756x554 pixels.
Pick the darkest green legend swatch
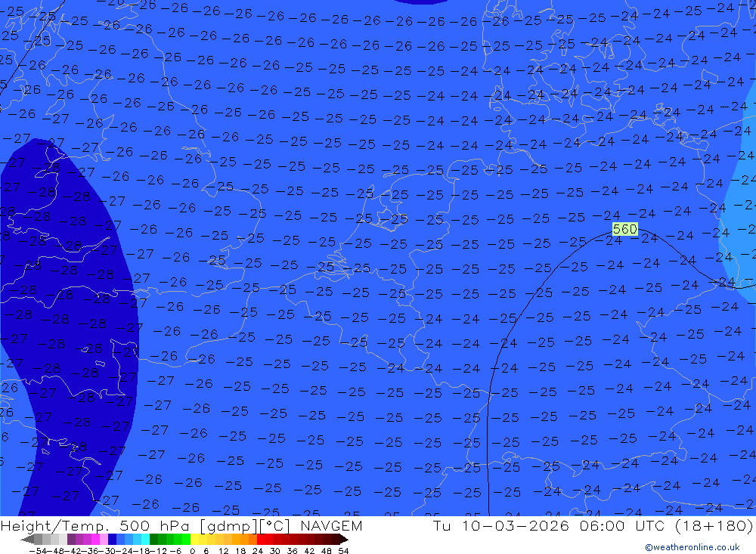(x=153, y=539)
